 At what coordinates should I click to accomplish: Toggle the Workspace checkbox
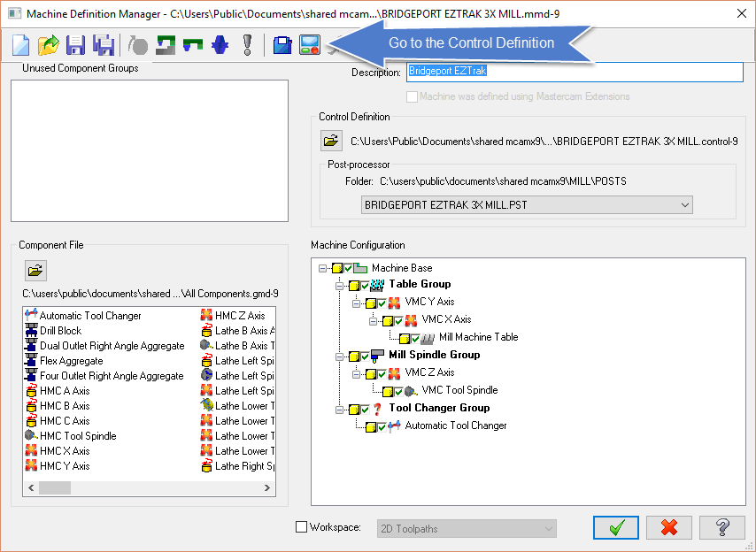coord(302,527)
